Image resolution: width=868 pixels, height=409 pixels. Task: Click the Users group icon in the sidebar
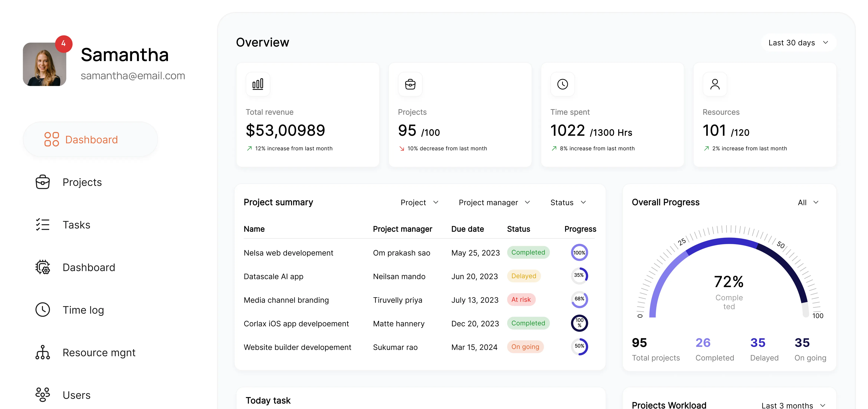(x=43, y=395)
